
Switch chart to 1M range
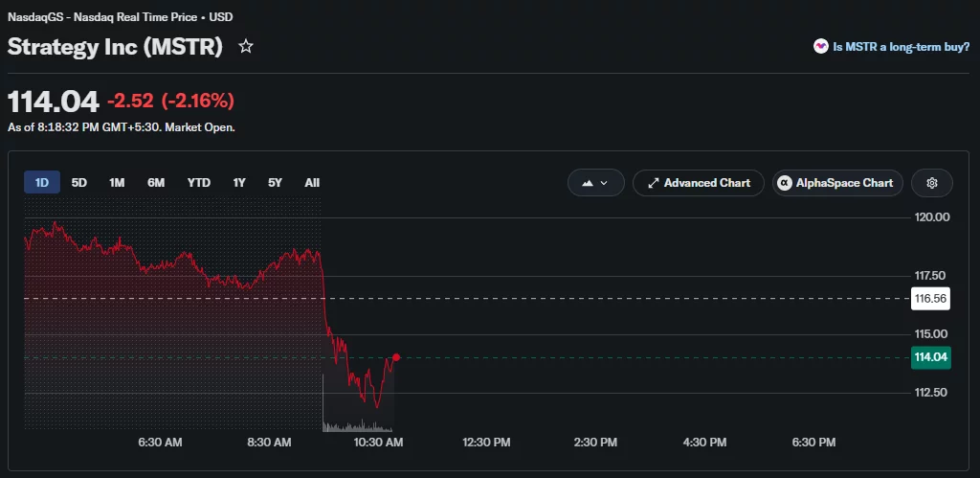pos(117,183)
